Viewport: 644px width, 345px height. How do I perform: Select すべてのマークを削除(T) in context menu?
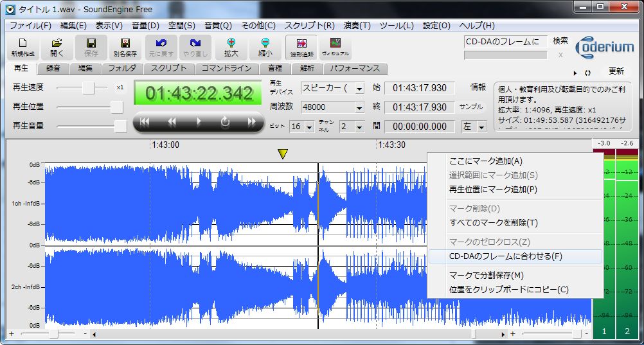(515, 223)
